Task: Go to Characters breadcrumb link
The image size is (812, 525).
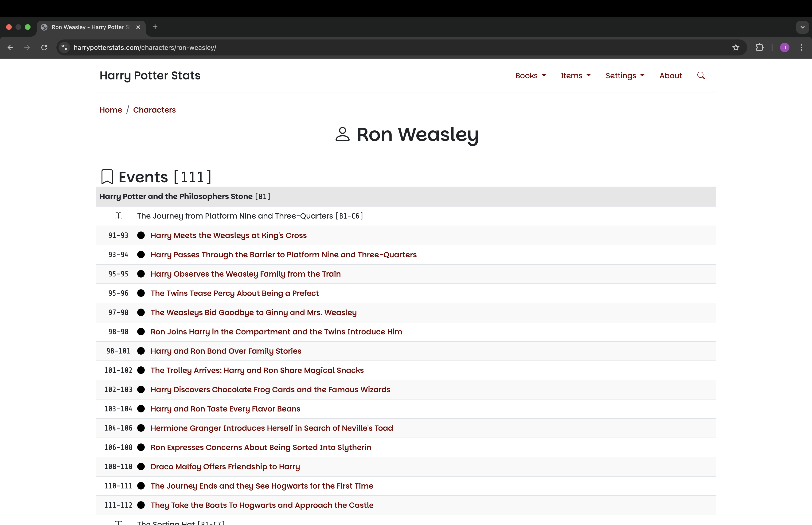Action: click(x=154, y=110)
